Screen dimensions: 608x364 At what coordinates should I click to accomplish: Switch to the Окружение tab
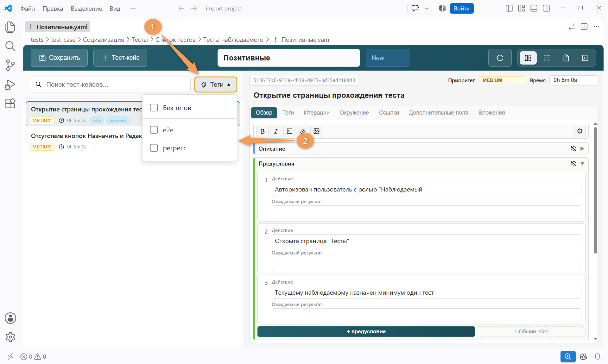point(354,113)
